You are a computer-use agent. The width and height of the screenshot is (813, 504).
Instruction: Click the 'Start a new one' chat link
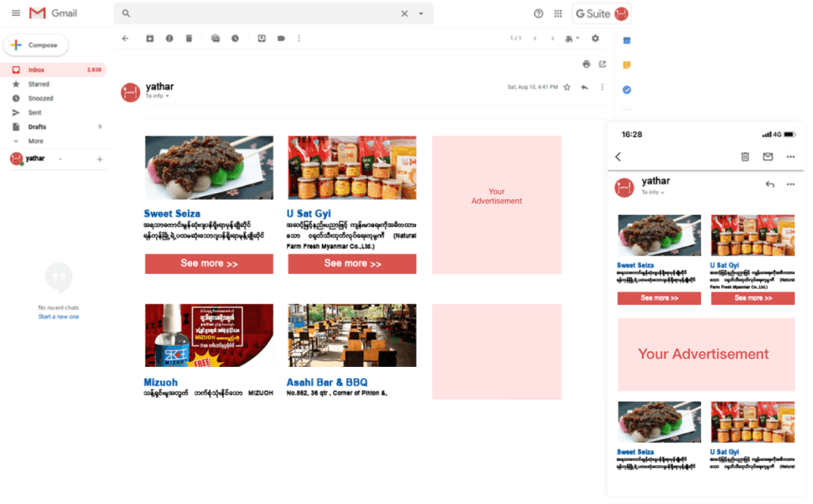(x=58, y=317)
